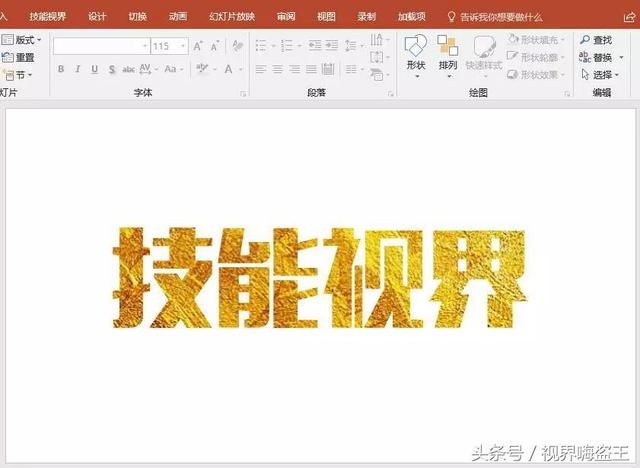Image resolution: width=640 pixels, height=468 pixels.
Task: Open 录制 recording tab
Action: [x=367, y=17]
